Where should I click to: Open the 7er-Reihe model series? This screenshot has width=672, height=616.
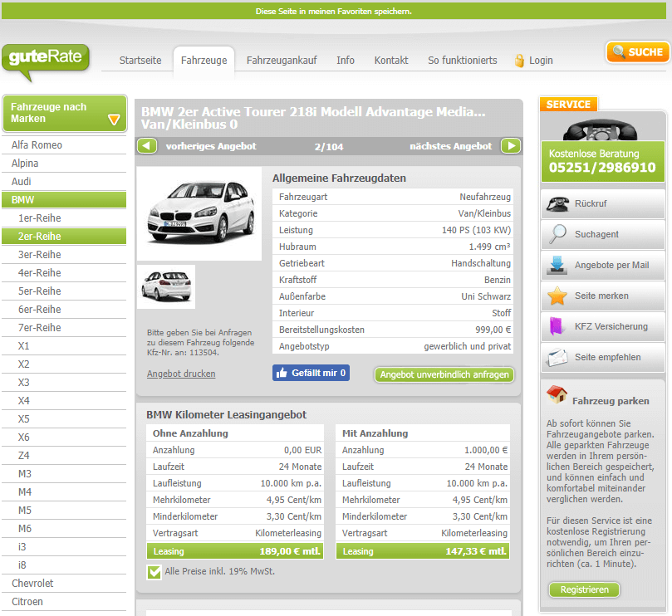[x=64, y=328]
